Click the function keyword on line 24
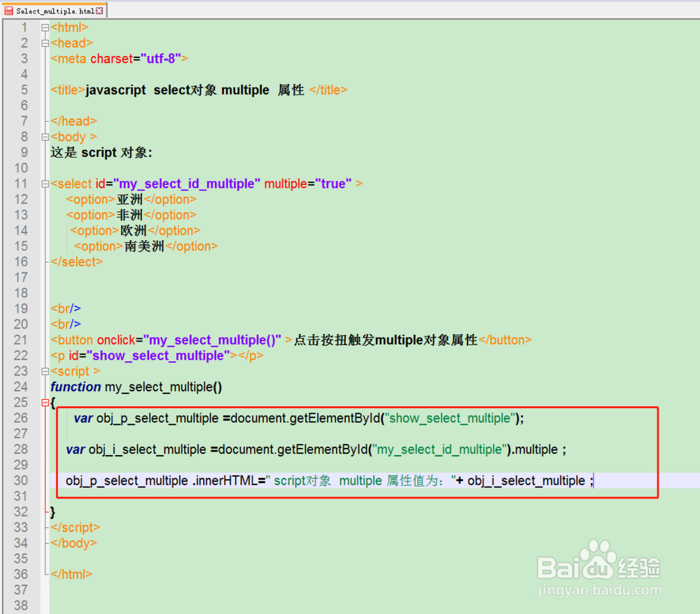700x614 pixels. click(x=76, y=387)
